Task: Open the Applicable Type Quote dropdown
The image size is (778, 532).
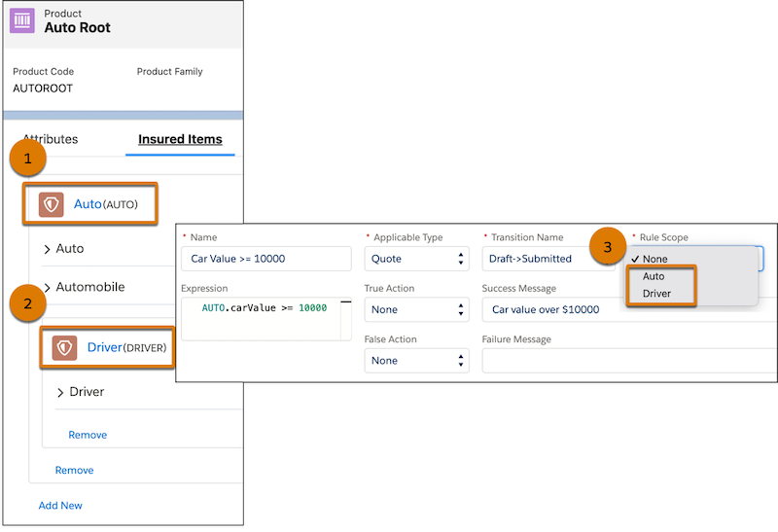Action: pyautogui.click(x=417, y=259)
